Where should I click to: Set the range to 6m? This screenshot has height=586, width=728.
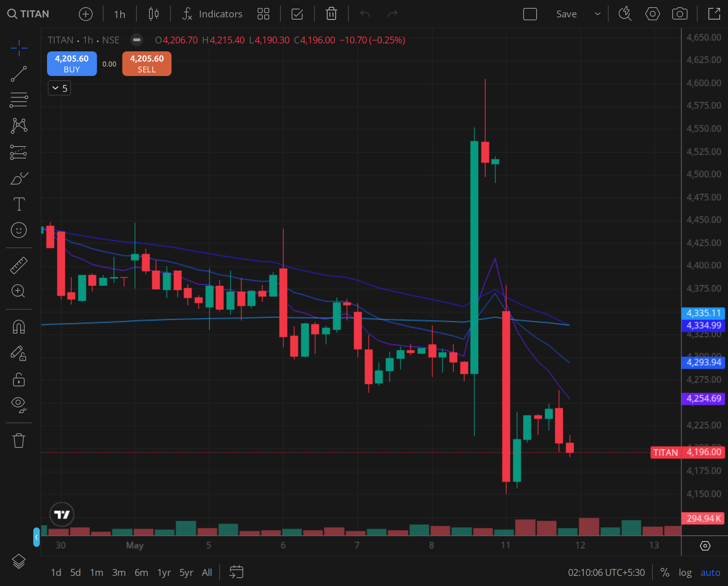[x=141, y=573]
